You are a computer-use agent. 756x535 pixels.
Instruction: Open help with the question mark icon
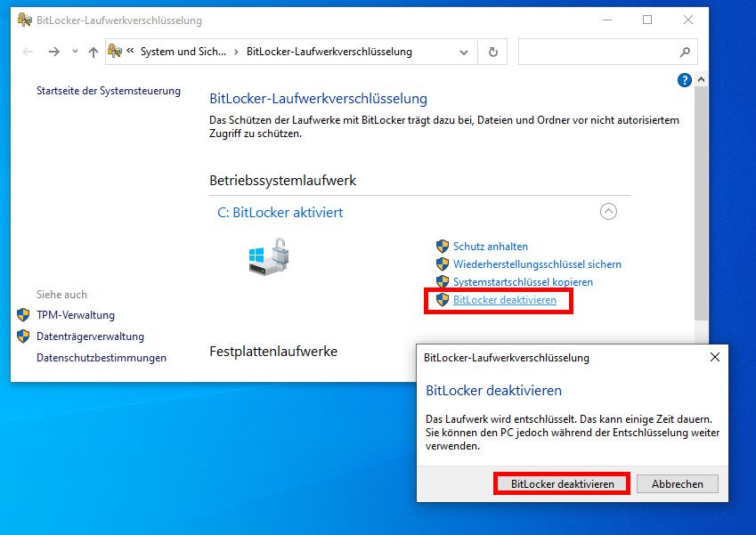point(684,80)
